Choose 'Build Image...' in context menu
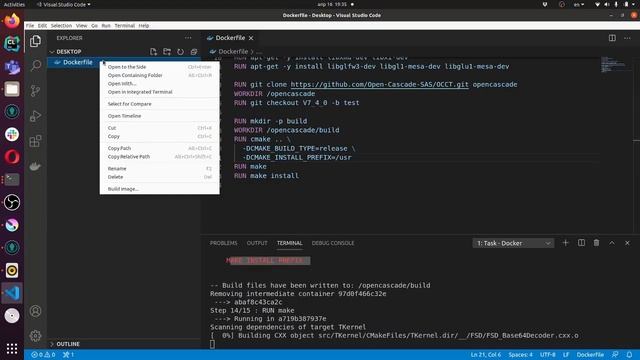Viewport: 640px width, 360px height. [x=160, y=189]
